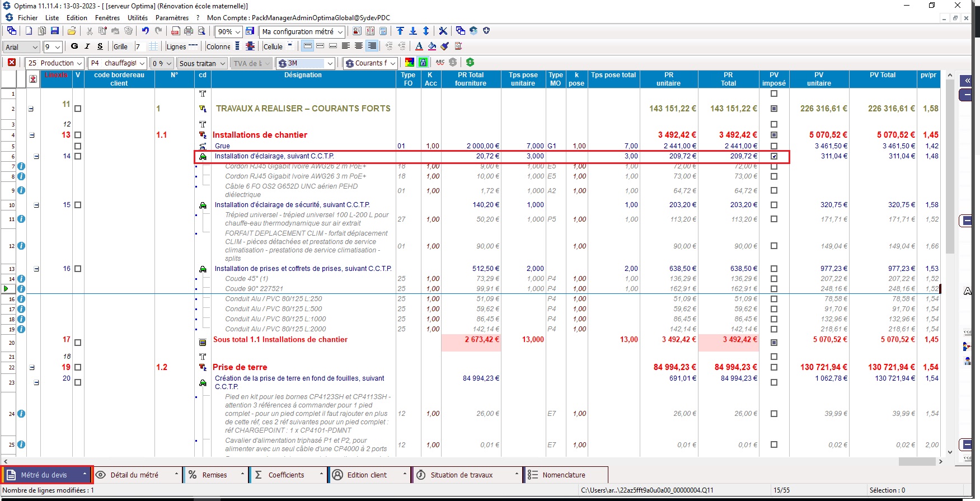Image resolution: width=980 pixels, height=501 pixels.
Task: Click the format paintbrush icon
Action: point(445,46)
